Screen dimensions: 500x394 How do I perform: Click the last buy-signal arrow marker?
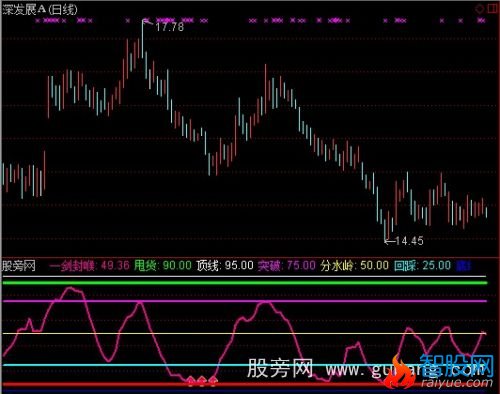213,381
